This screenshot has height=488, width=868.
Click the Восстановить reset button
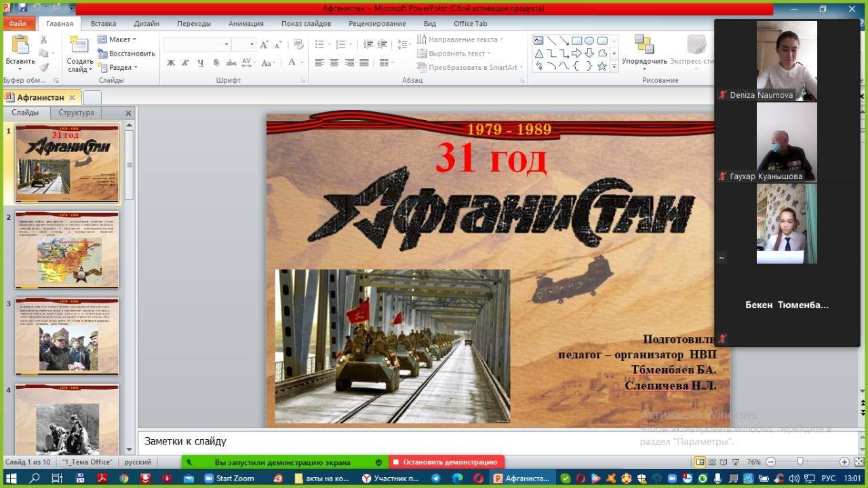127,54
